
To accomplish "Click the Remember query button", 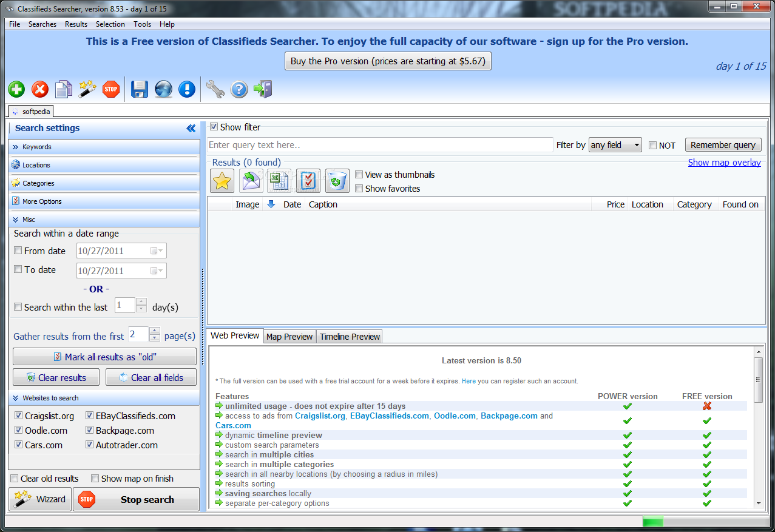I will tap(723, 145).
